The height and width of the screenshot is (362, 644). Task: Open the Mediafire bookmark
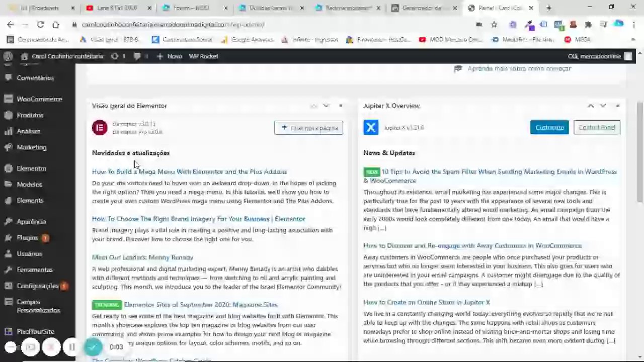pyautogui.click(x=523, y=39)
